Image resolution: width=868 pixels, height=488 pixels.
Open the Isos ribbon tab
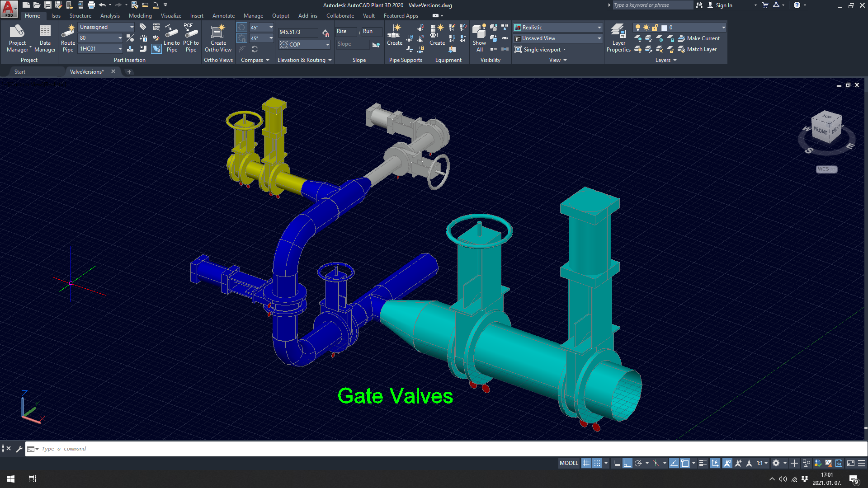tap(56, 16)
